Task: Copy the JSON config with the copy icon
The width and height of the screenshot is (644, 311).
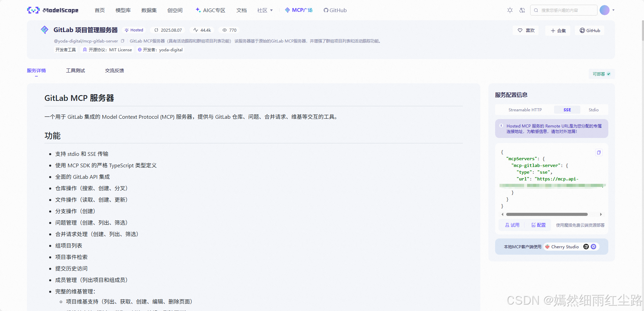Action: point(599,152)
